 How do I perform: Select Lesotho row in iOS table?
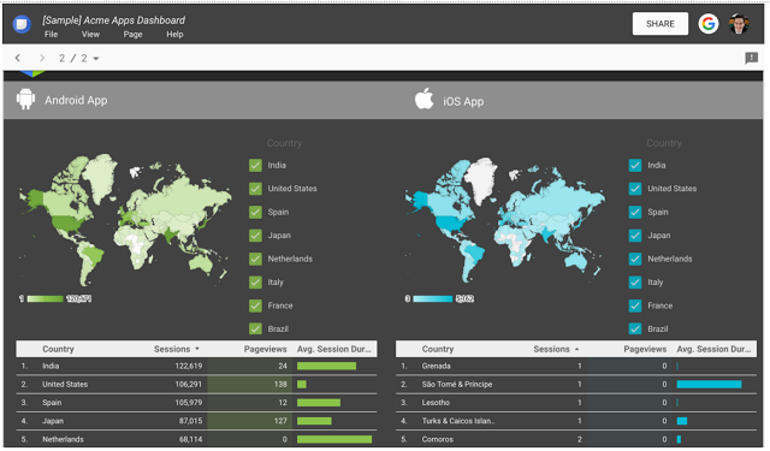click(x=576, y=402)
